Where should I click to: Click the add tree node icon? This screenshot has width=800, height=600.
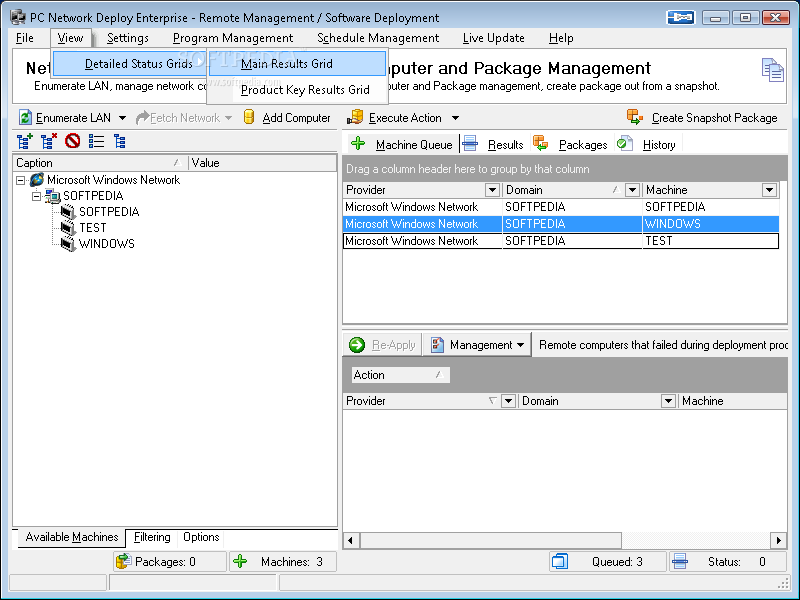[x=24, y=141]
